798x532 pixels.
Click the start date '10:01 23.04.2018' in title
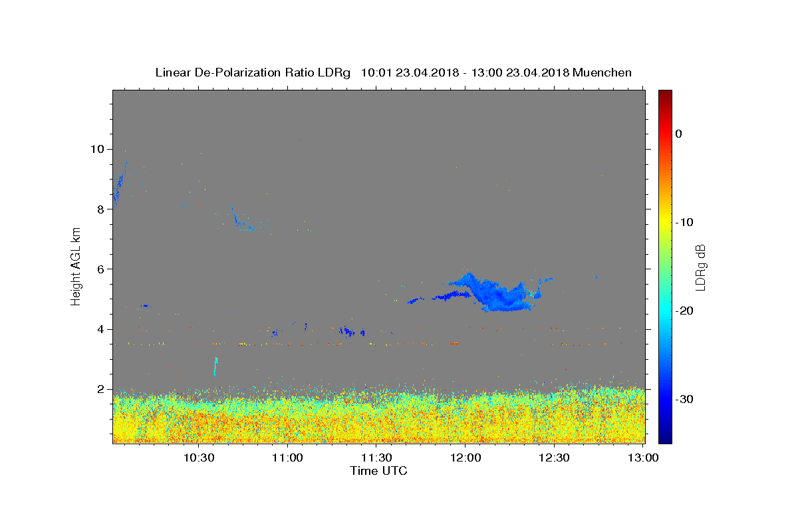pos(410,72)
